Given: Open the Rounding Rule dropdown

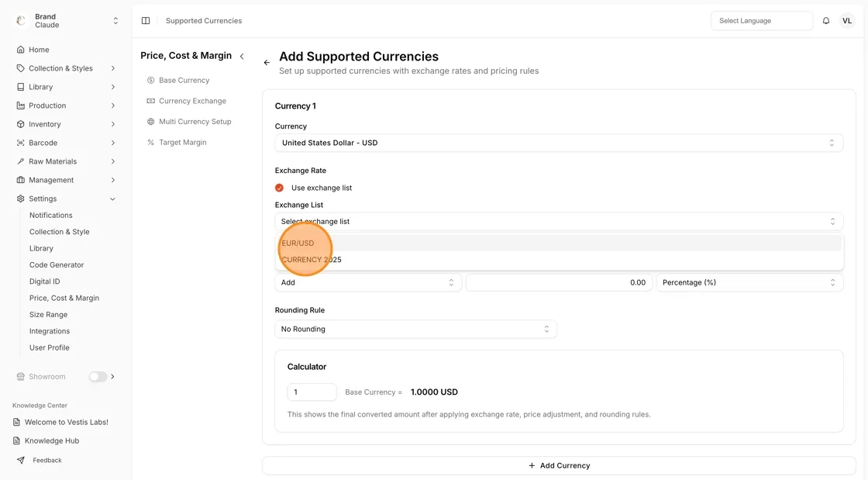Looking at the screenshot, I should click(x=415, y=329).
